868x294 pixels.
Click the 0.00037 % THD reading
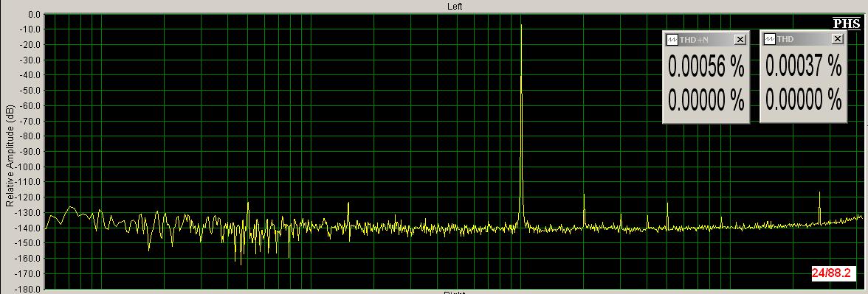coord(803,66)
